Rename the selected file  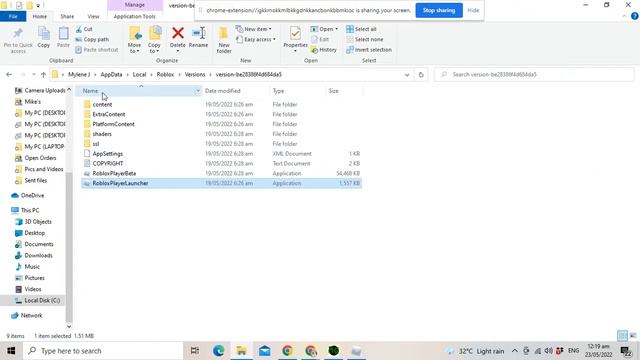[198, 38]
